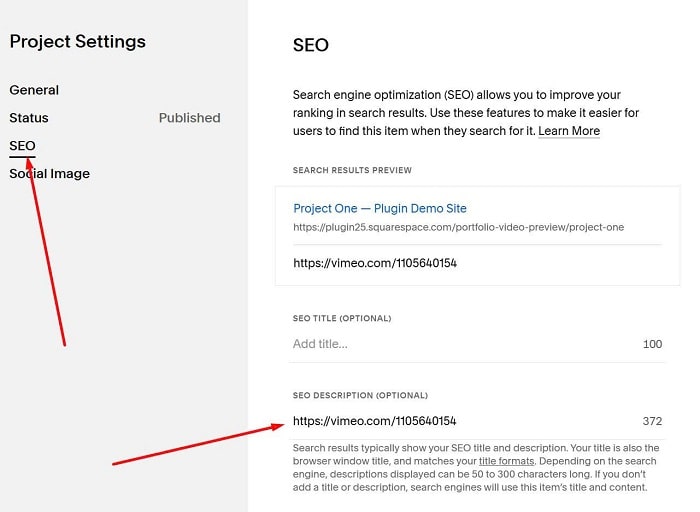Click the Project Settings heading
700x512 pixels.
[x=77, y=42]
